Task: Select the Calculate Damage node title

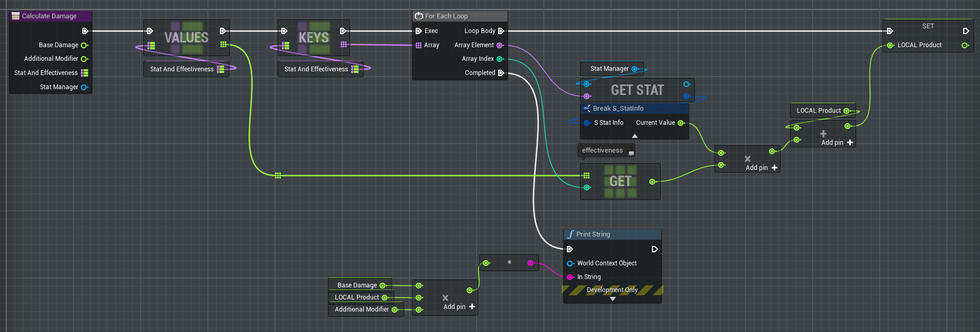Action: [x=49, y=16]
